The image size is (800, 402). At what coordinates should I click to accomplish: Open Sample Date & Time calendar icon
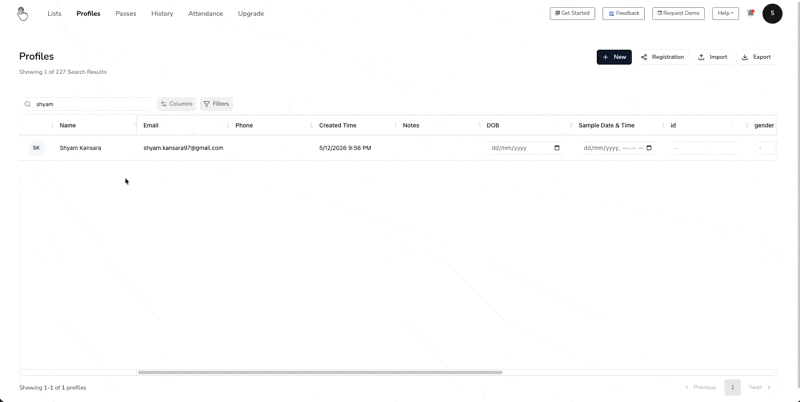pos(649,148)
